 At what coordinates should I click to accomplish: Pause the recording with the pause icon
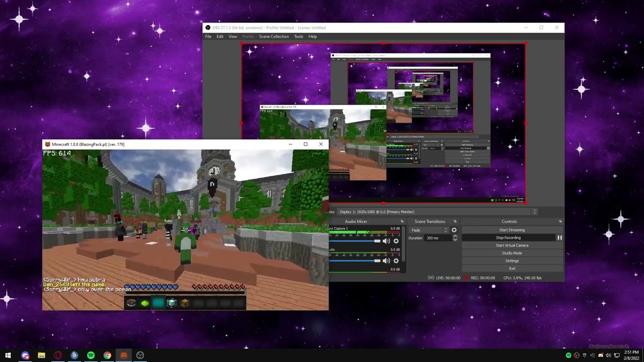pyautogui.click(x=559, y=238)
